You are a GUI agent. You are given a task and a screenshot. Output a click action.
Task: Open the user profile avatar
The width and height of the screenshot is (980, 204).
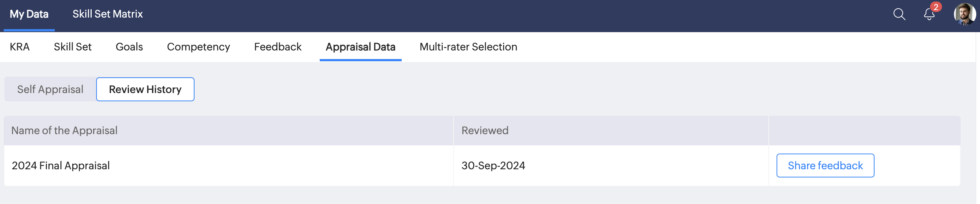(964, 15)
